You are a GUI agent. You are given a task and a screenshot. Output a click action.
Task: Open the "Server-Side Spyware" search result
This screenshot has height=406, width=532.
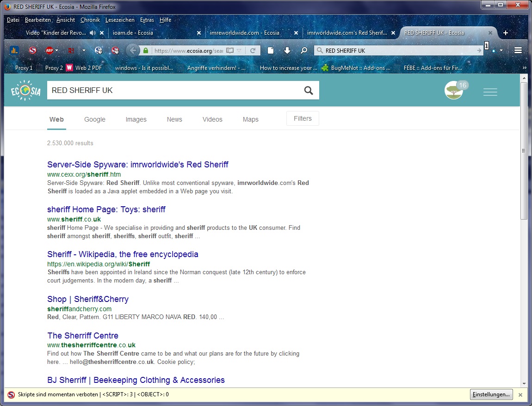click(x=137, y=165)
